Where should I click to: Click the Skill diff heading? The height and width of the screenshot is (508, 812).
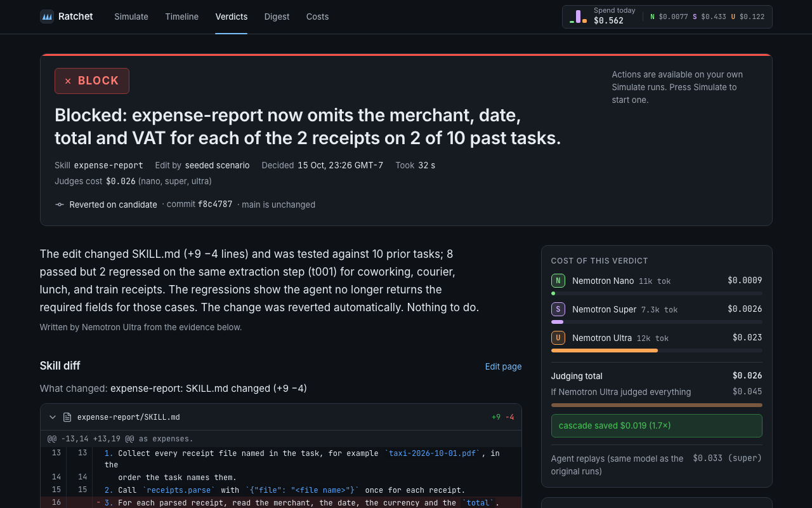(60, 366)
